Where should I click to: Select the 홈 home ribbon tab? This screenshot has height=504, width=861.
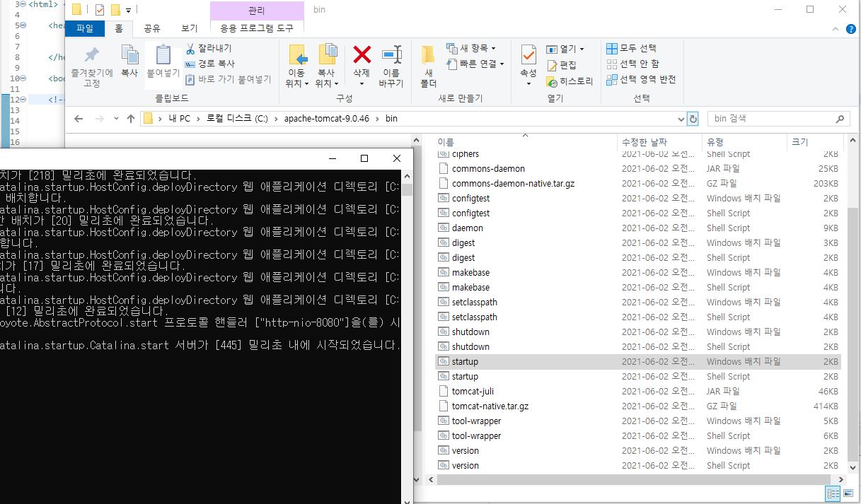pos(118,28)
